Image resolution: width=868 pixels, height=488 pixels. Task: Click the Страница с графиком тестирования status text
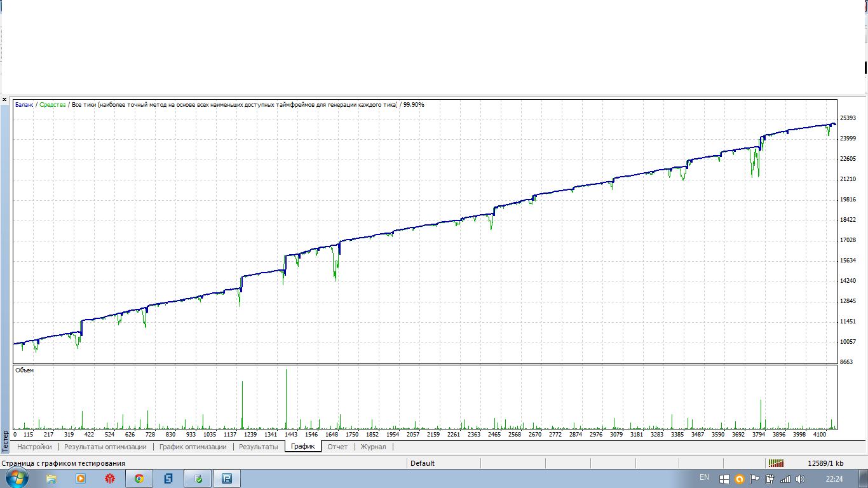pos(64,463)
